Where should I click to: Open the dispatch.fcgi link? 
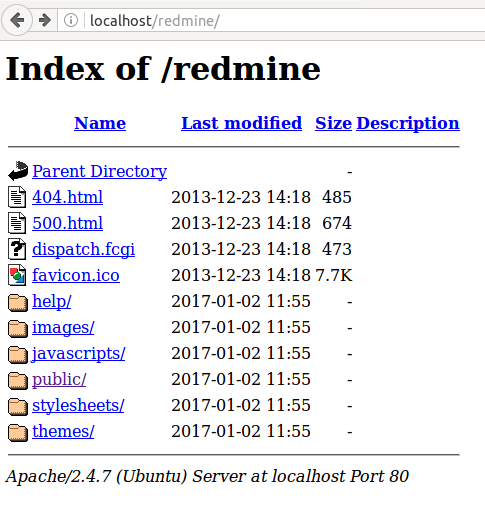[83, 250]
